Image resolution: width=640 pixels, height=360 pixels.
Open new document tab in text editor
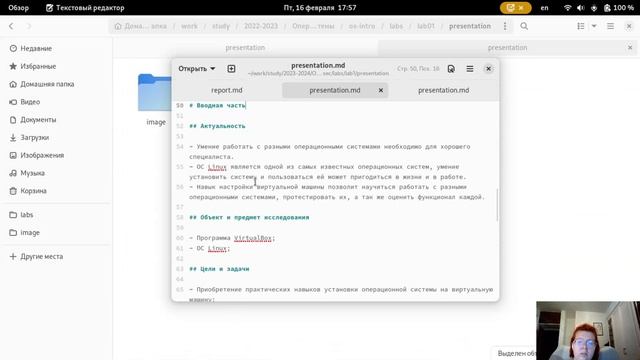231,69
